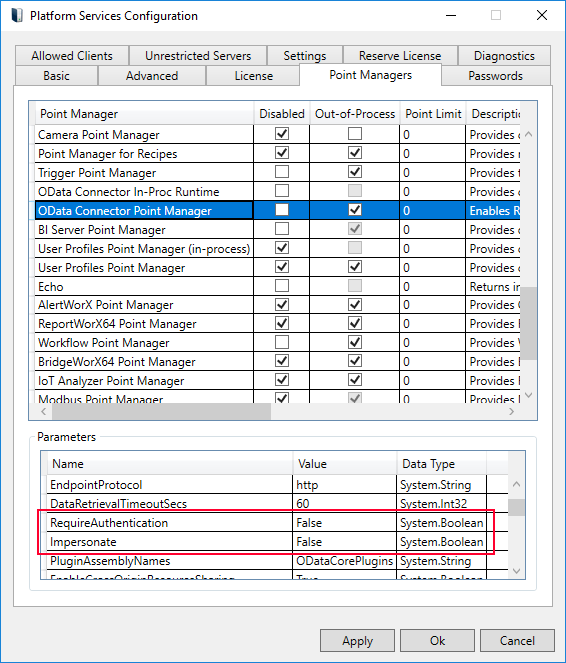Click the Parameters list scroll up arrow

tap(517, 484)
